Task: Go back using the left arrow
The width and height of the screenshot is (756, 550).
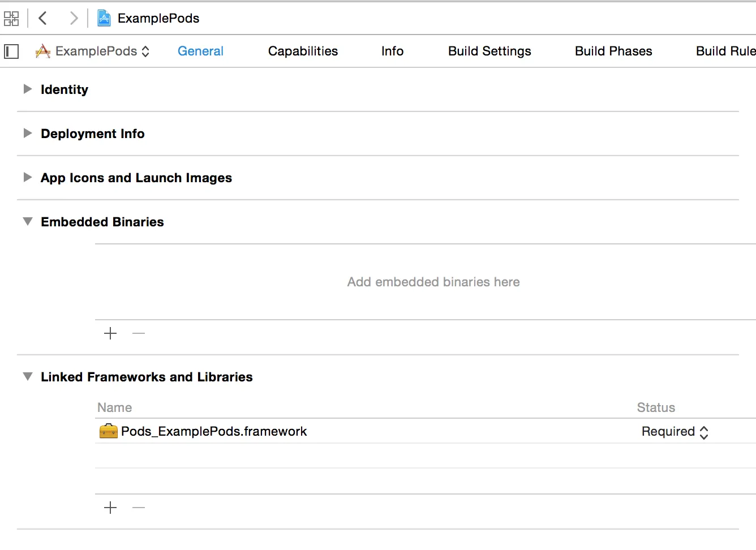Action: 42,19
